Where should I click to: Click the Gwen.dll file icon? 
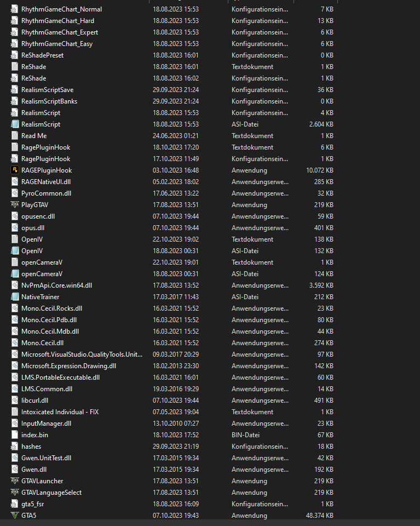(14, 470)
